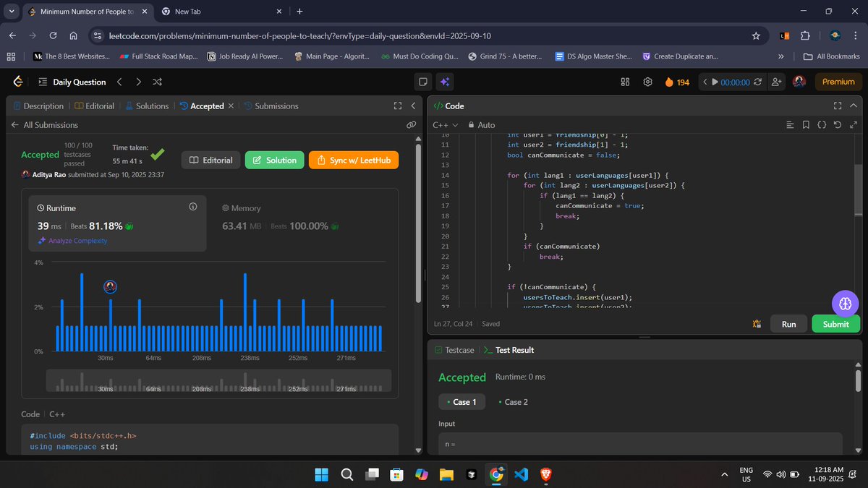868x488 pixels.
Task: Go to the next daily question arrow
Action: click(x=138, y=82)
